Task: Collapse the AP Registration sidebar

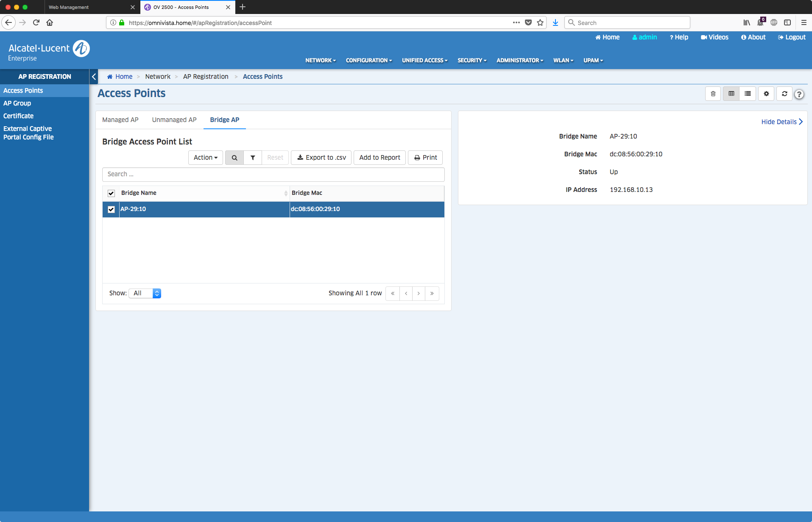Action: coord(94,77)
